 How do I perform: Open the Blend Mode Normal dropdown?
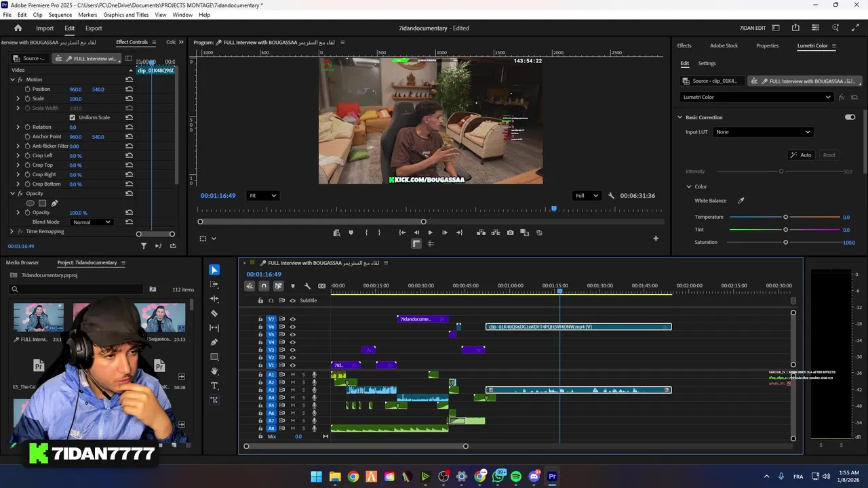tap(91, 222)
